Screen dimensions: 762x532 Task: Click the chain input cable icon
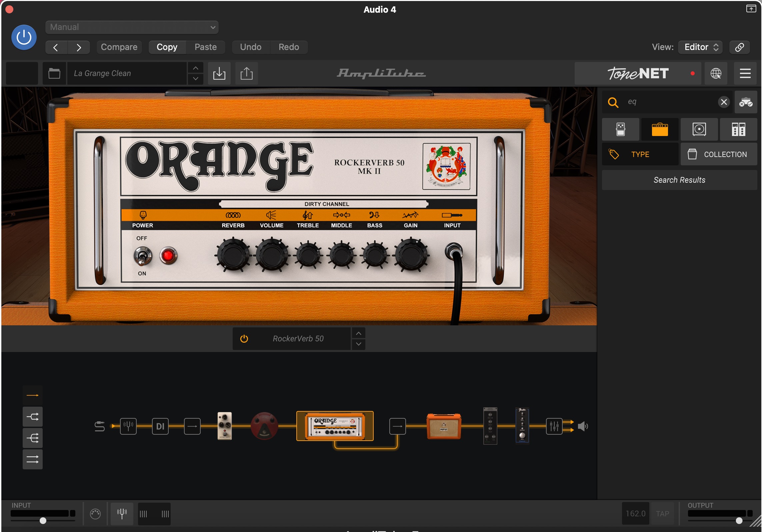(x=99, y=426)
